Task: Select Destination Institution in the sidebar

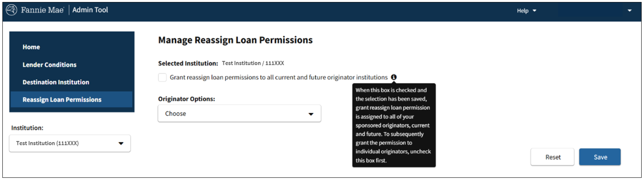Action: [56, 82]
